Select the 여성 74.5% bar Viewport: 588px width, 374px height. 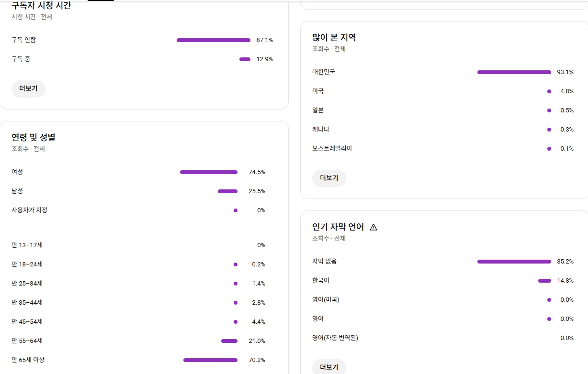point(208,172)
